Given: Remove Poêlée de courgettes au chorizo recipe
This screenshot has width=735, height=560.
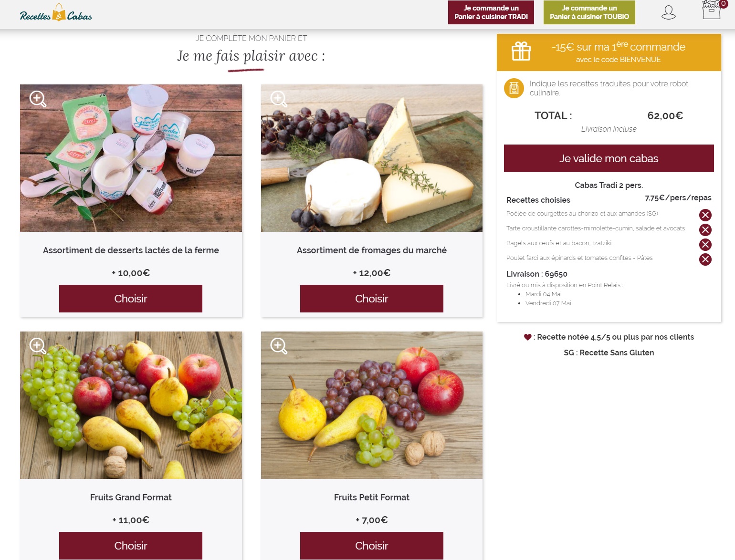Looking at the screenshot, I should pyautogui.click(x=705, y=215).
